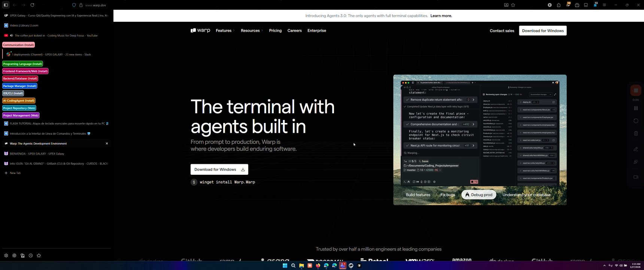
Task: Open the browser hamburger application menu
Action: 604,5
